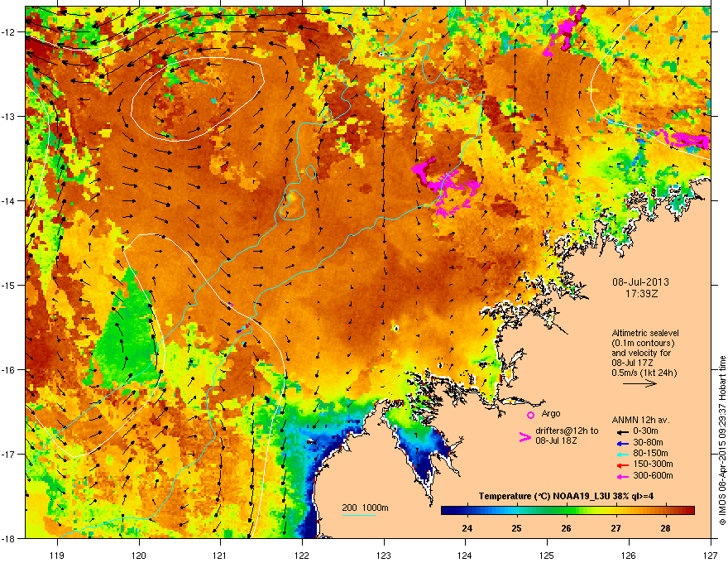Click the 'Altimetric sealevel' legend text
The image size is (728, 563).
[645, 333]
